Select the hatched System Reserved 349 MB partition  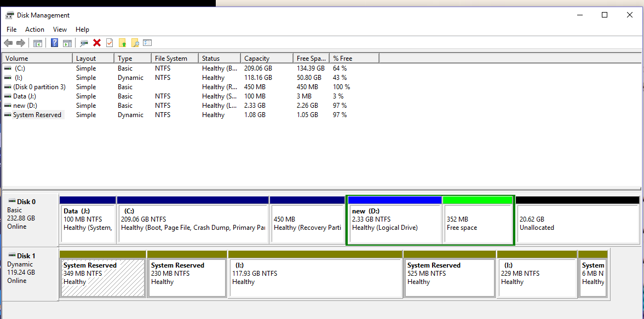[103, 274]
